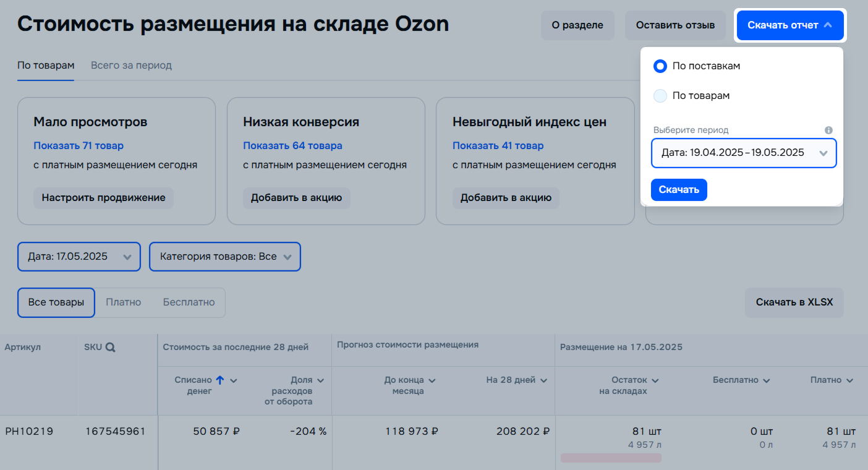Switch to the Всего за период tab

[x=131, y=66]
